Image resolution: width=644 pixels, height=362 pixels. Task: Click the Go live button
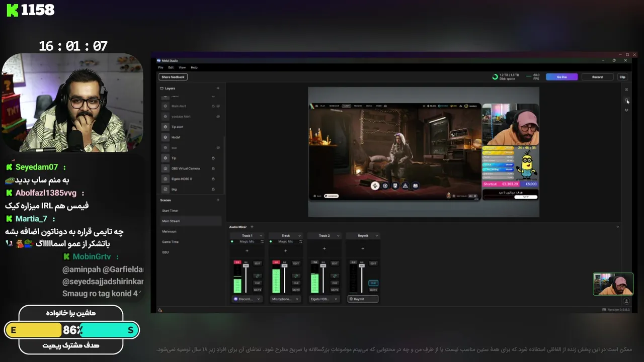[x=562, y=77]
